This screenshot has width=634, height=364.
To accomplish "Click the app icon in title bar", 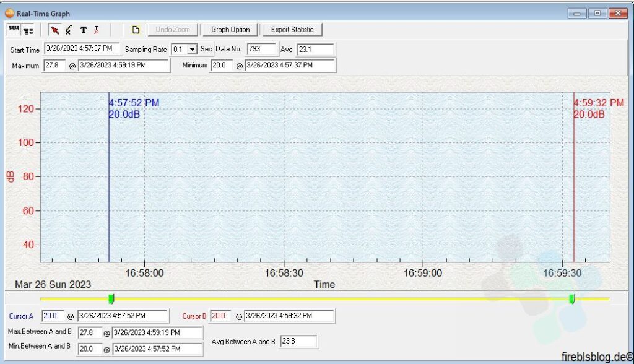I will (9, 13).
